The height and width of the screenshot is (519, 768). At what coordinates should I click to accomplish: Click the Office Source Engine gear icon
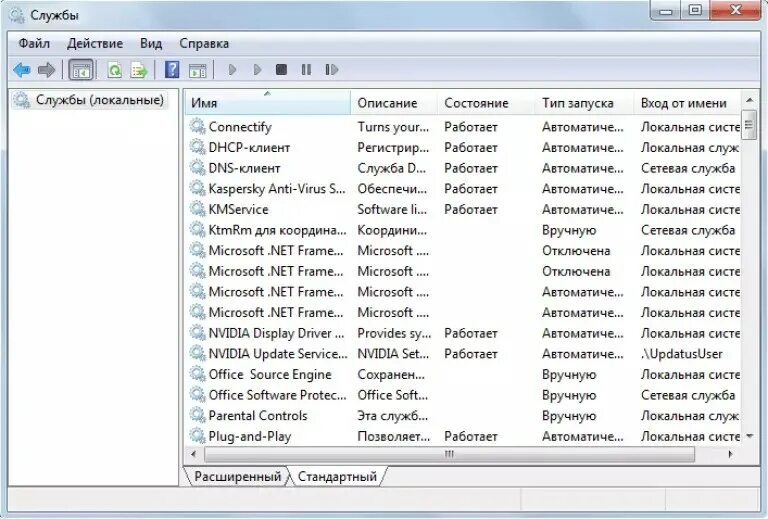click(197, 374)
